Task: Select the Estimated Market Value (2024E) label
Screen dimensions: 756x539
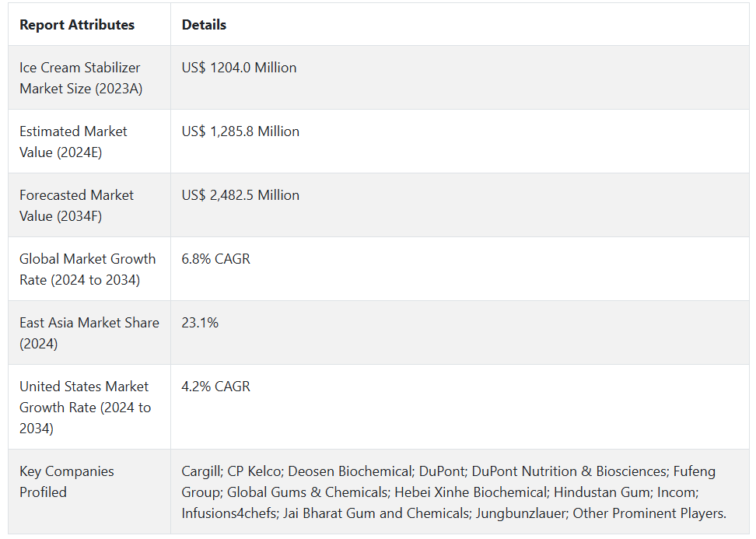Action: tap(73, 142)
